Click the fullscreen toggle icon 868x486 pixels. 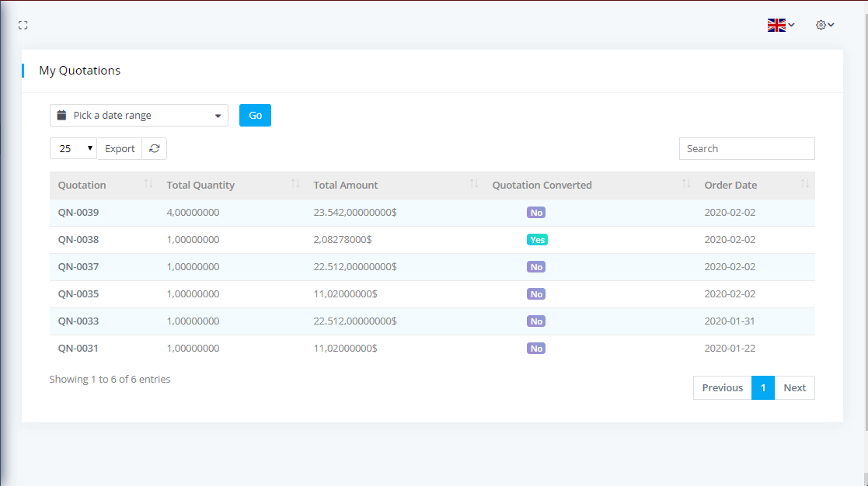[x=23, y=26]
